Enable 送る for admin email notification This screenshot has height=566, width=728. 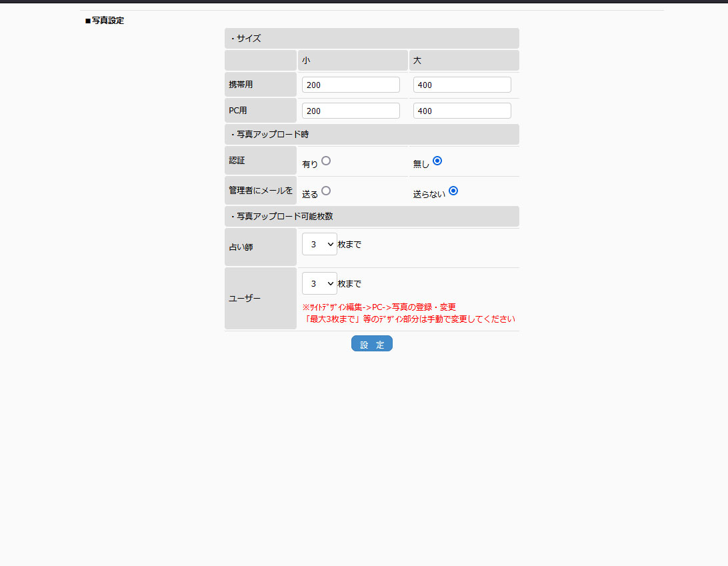point(326,191)
